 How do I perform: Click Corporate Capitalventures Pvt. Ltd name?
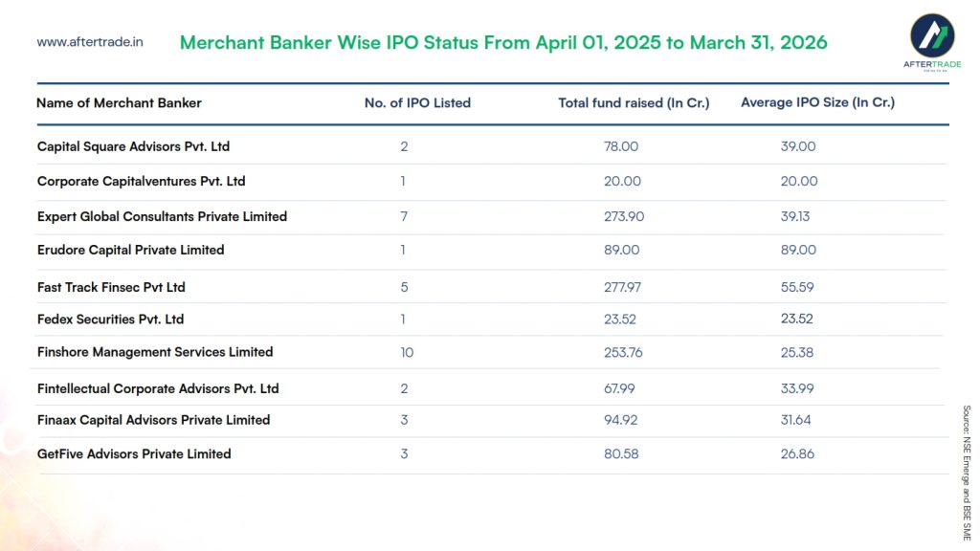pos(141,182)
